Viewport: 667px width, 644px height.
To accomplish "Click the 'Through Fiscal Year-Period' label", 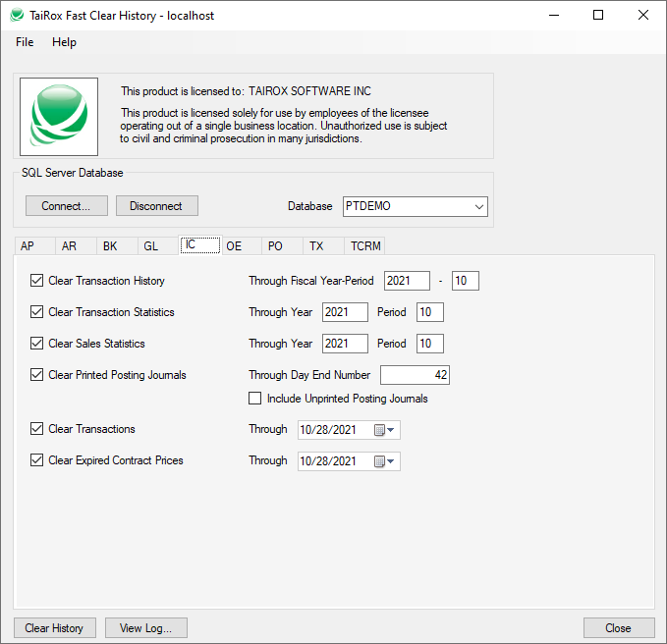I will (311, 281).
